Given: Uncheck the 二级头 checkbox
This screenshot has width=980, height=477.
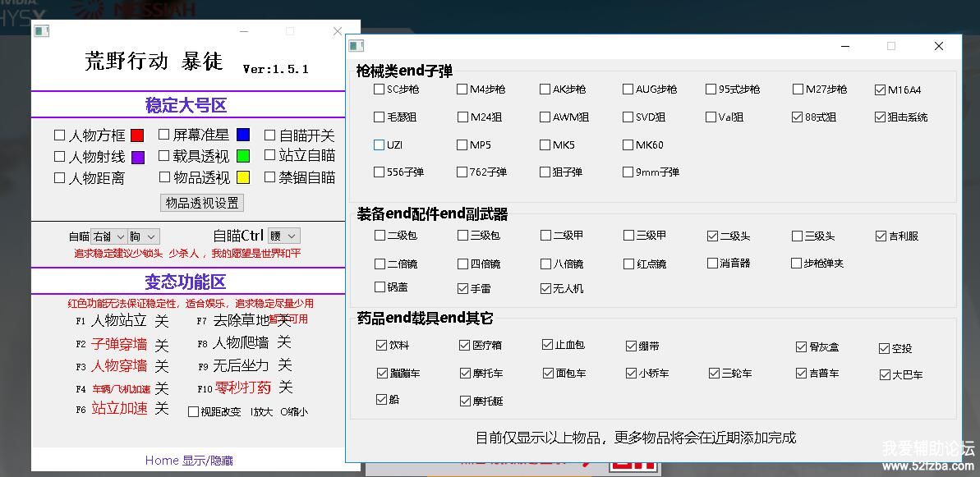Looking at the screenshot, I should (712, 236).
